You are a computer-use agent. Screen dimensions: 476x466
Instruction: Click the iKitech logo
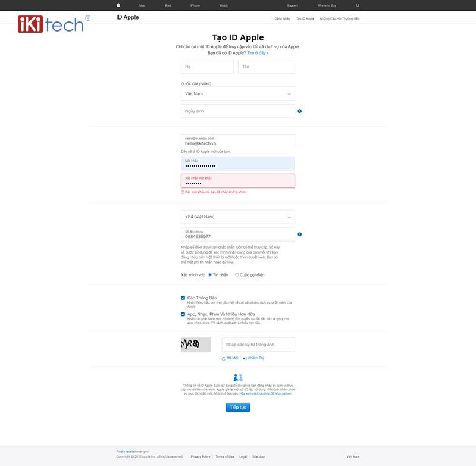[54, 24]
